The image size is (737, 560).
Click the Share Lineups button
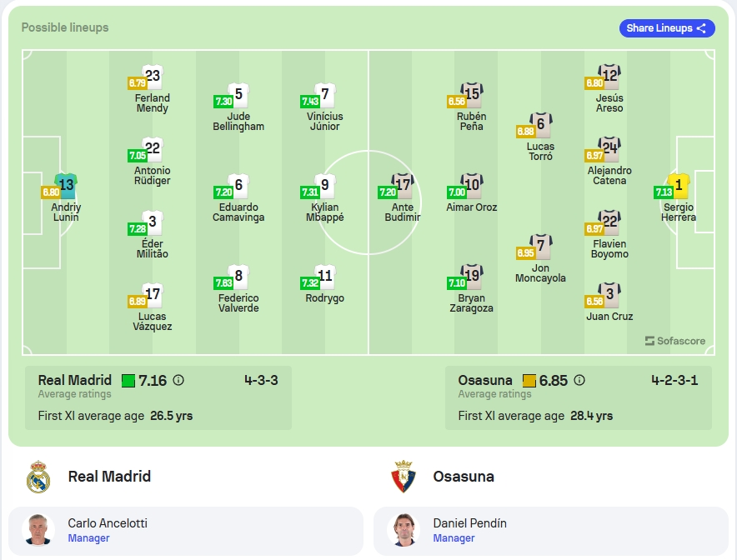click(x=667, y=28)
